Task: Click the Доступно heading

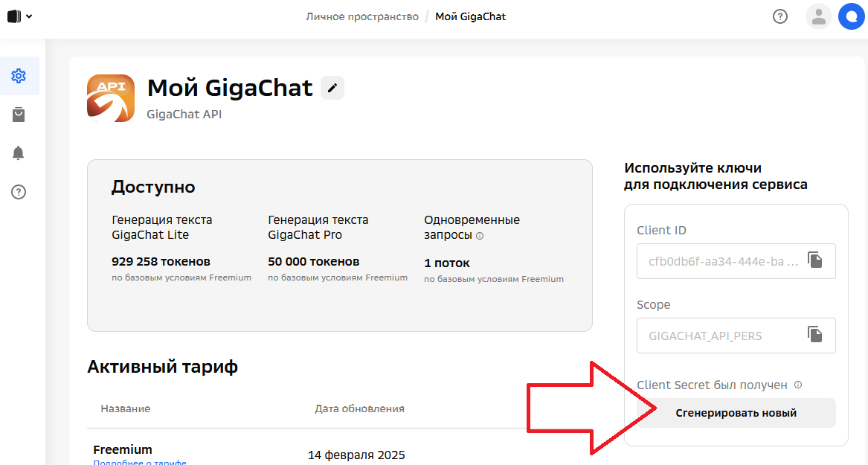Action: [x=153, y=187]
